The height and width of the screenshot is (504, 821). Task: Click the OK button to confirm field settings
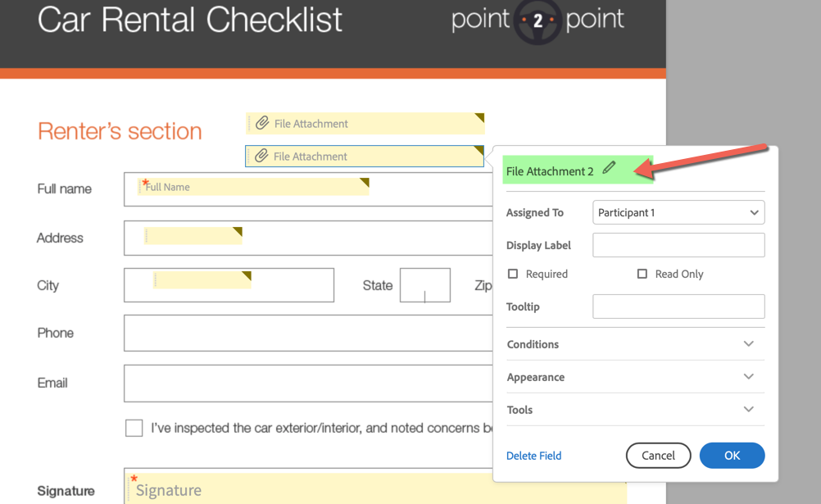pos(732,455)
